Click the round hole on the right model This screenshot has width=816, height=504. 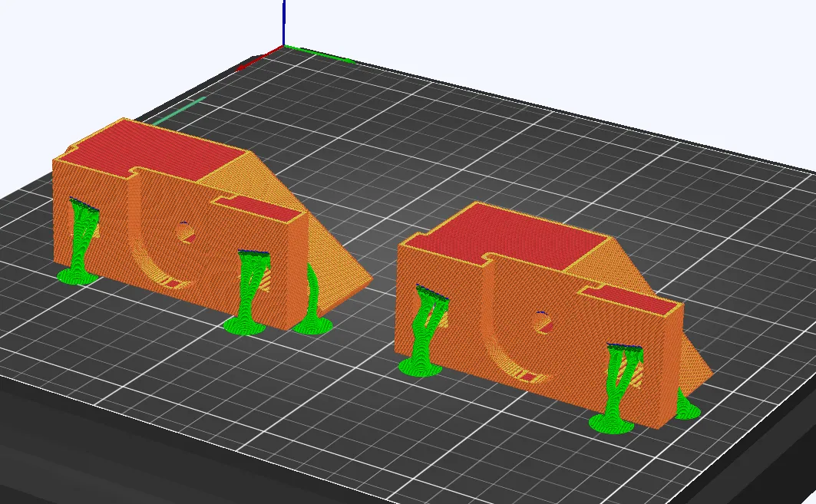pos(543,322)
